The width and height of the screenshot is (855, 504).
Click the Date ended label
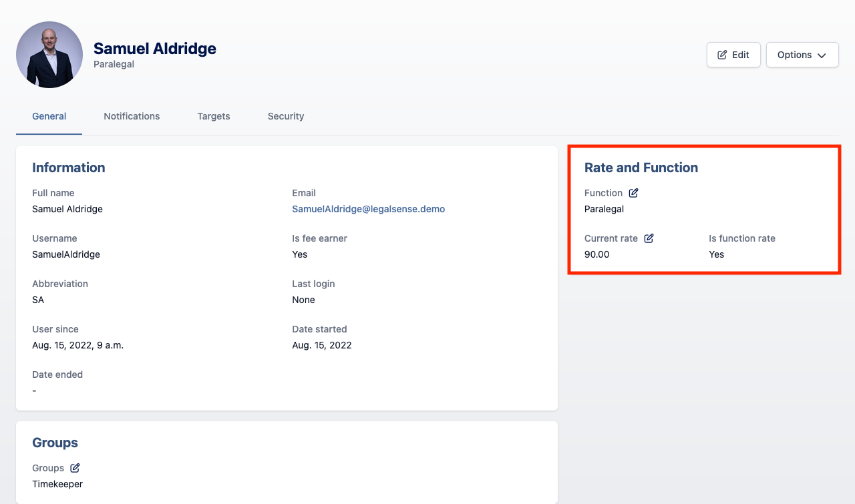(x=57, y=374)
